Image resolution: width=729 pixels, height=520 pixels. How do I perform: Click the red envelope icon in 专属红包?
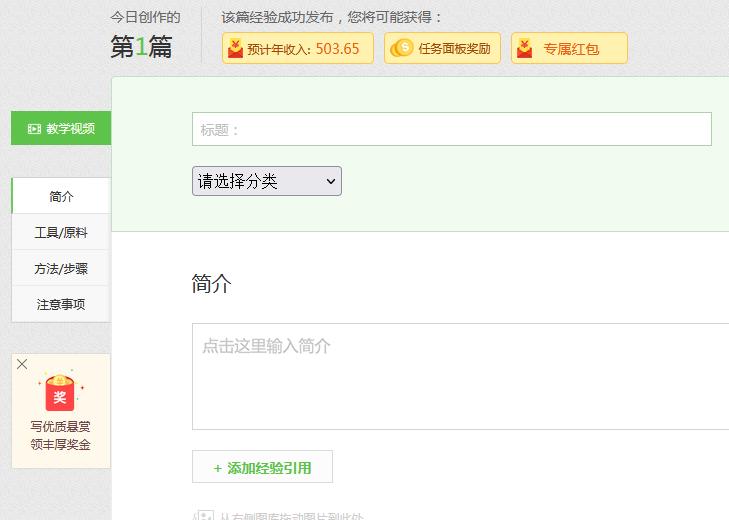(x=524, y=48)
